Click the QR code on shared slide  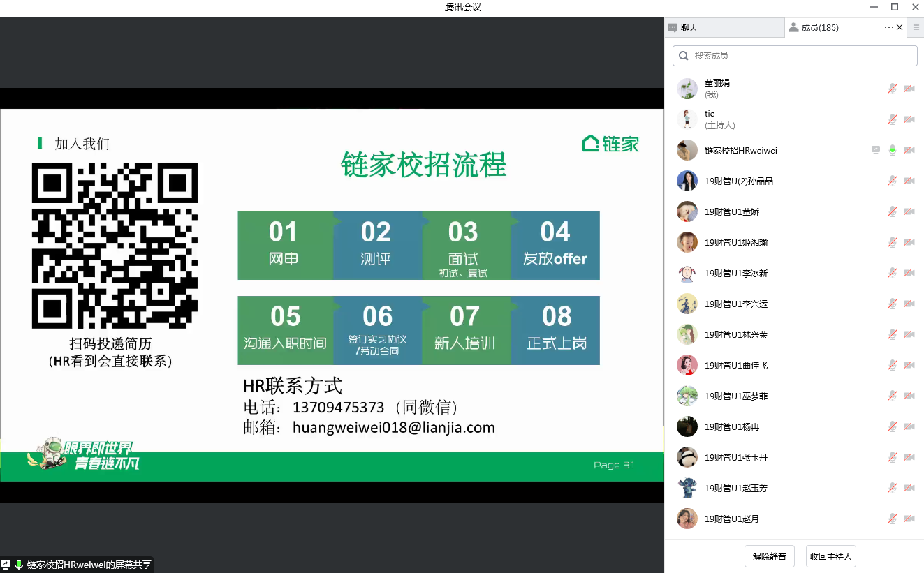[x=115, y=246]
